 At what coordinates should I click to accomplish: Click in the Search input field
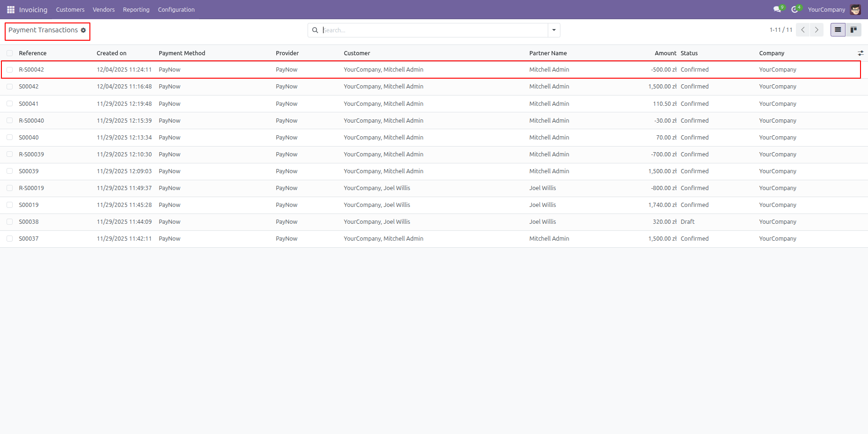pyautogui.click(x=433, y=30)
